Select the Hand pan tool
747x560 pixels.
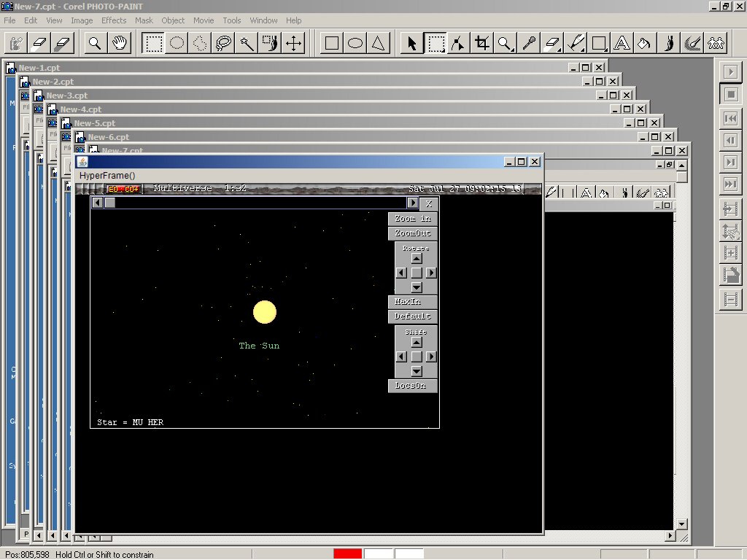tap(120, 44)
